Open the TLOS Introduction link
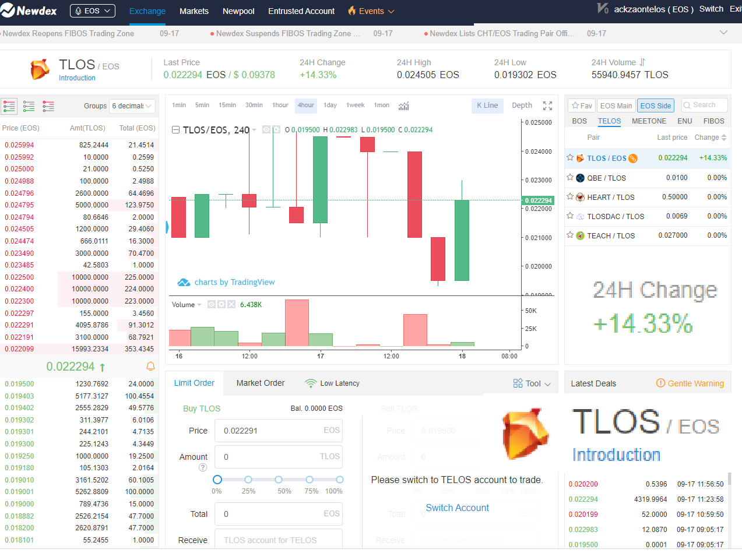742x560 pixels. (x=77, y=78)
